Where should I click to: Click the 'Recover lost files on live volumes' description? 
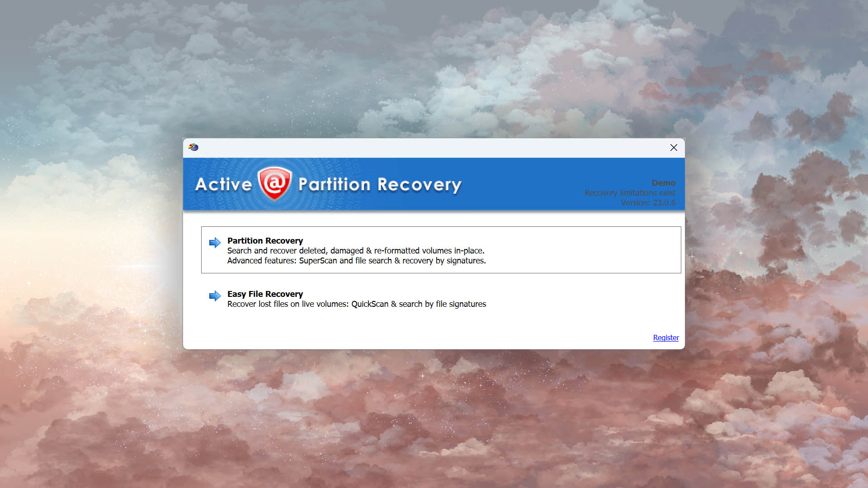[357, 304]
